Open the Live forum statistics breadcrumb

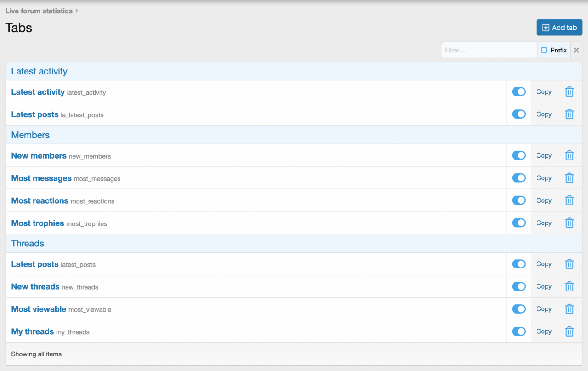[39, 11]
